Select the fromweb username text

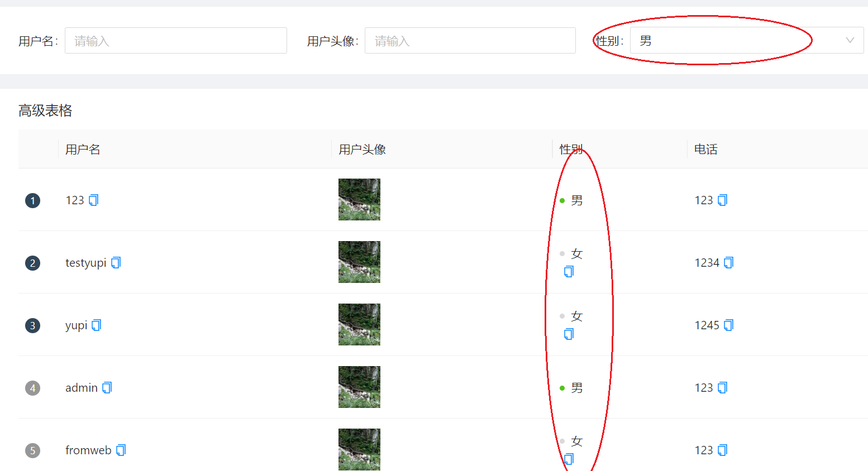click(x=88, y=450)
